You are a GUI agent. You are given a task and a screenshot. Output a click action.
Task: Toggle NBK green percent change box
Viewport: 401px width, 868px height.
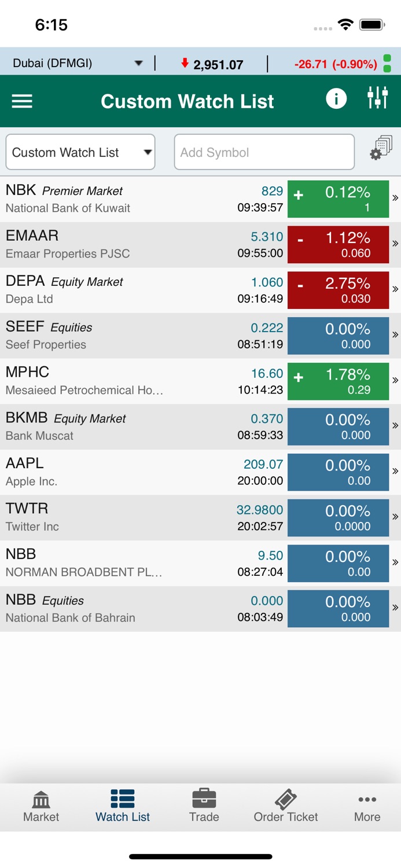click(x=339, y=199)
